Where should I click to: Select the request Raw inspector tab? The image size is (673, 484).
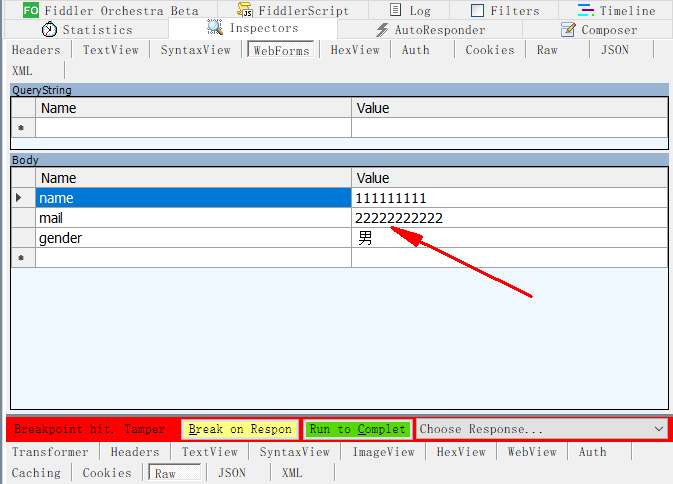click(547, 50)
